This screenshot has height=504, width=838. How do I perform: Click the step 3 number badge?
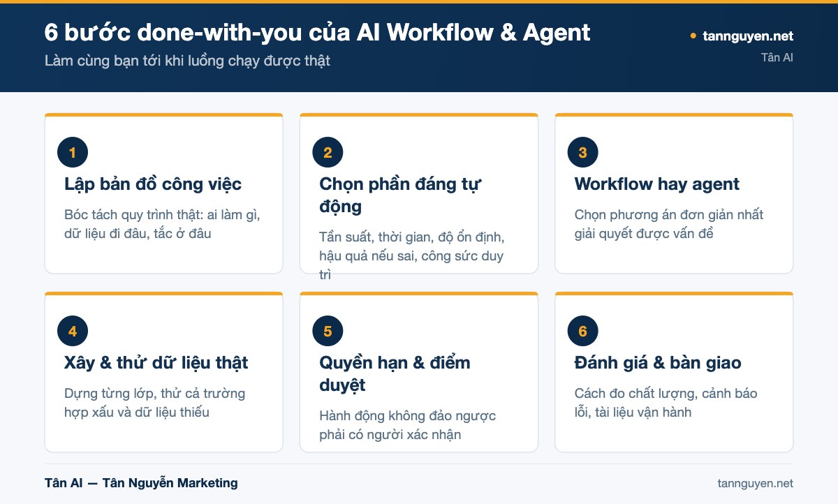583,153
